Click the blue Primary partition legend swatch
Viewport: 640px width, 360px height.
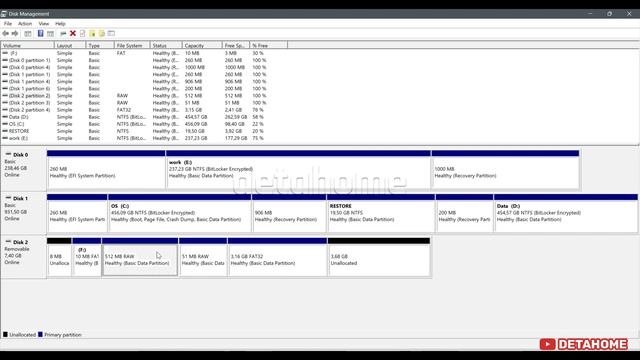(40, 334)
